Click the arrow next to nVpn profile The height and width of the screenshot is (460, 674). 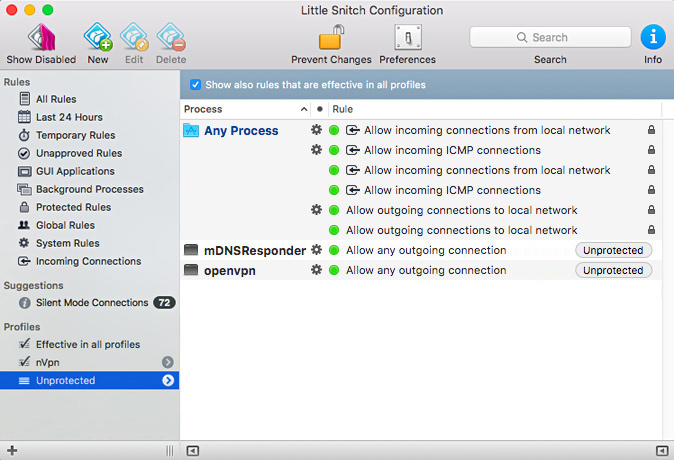(x=168, y=362)
